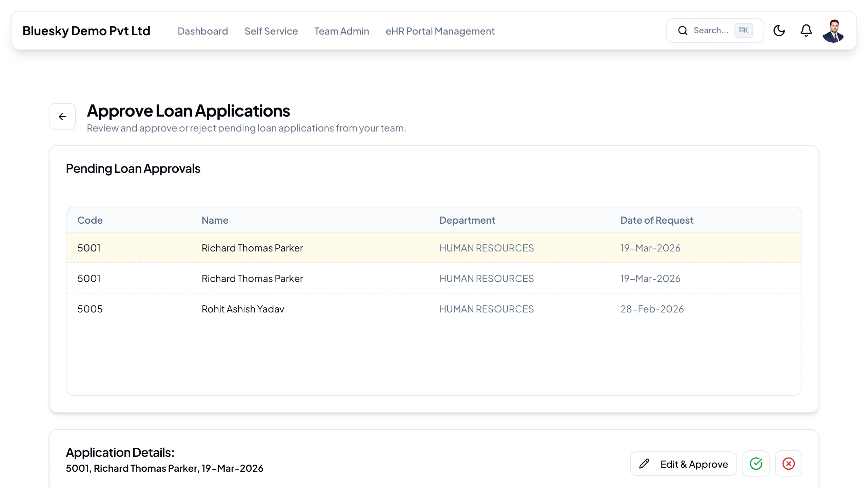Click the search magnifier icon
The width and height of the screenshot is (868, 488).
click(683, 31)
